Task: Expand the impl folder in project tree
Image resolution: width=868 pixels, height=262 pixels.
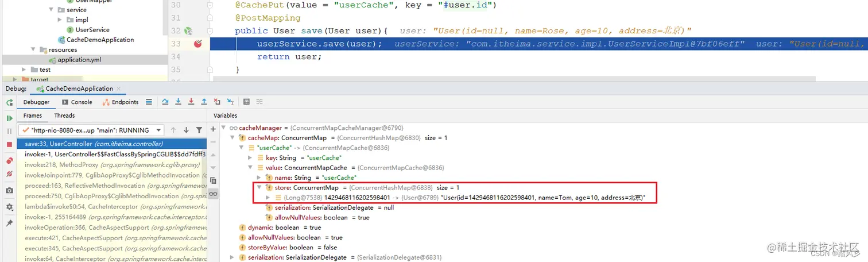Action: click(x=61, y=20)
